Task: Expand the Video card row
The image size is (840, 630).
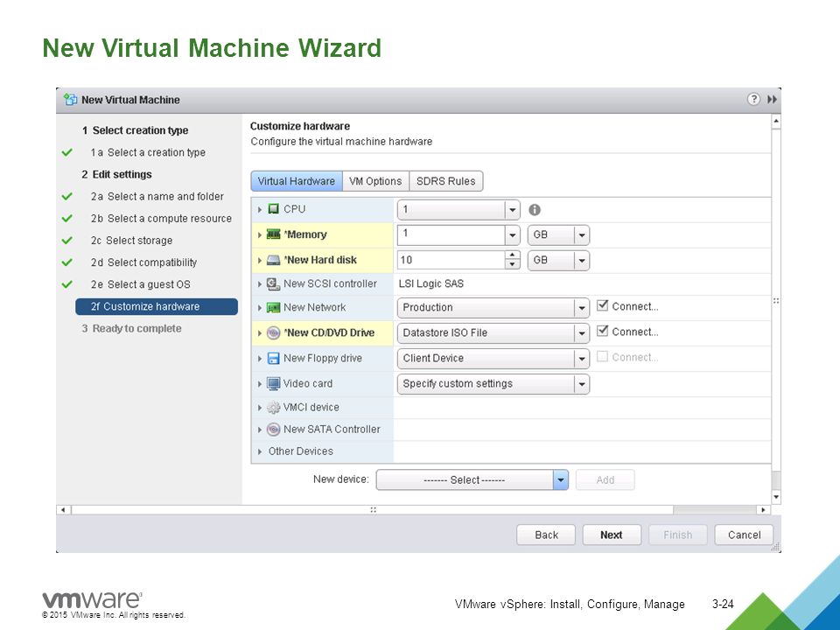Action: coord(260,384)
